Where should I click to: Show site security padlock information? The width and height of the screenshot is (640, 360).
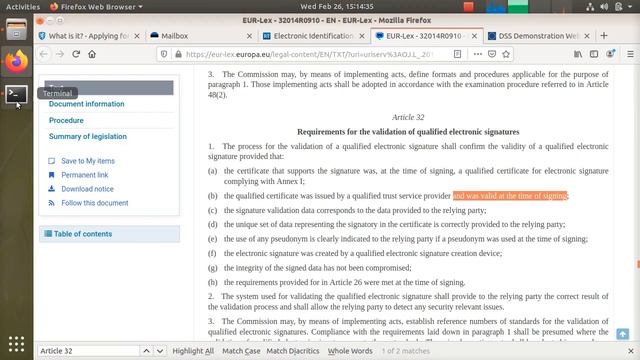click(178, 54)
